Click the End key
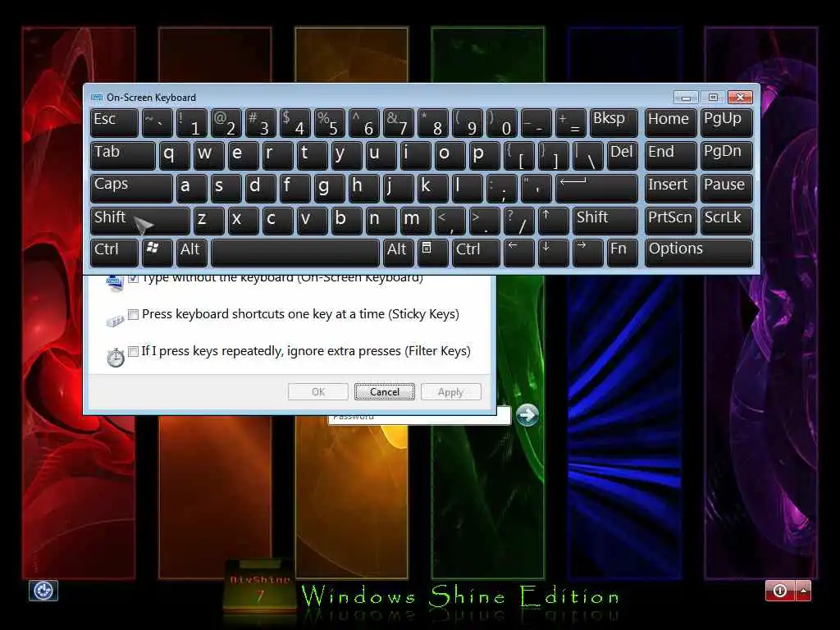Image resolution: width=840 pixels, height=630 pixels. (x=671, y=155)
